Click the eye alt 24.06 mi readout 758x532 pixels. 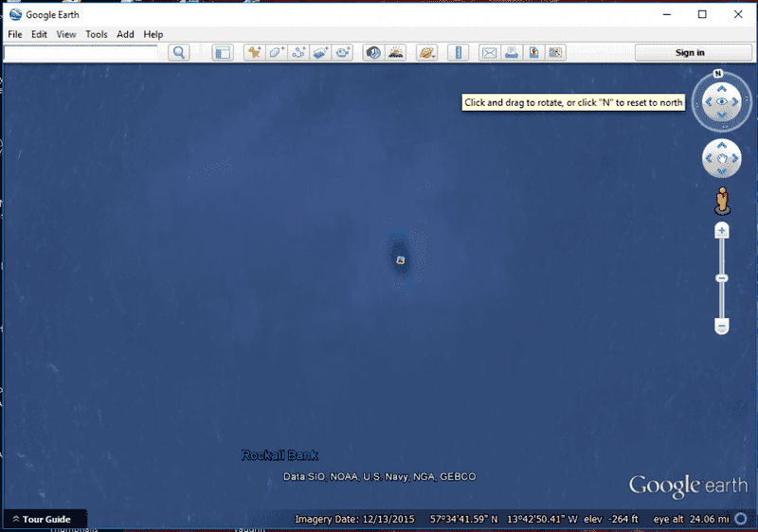tap(692, 519)
